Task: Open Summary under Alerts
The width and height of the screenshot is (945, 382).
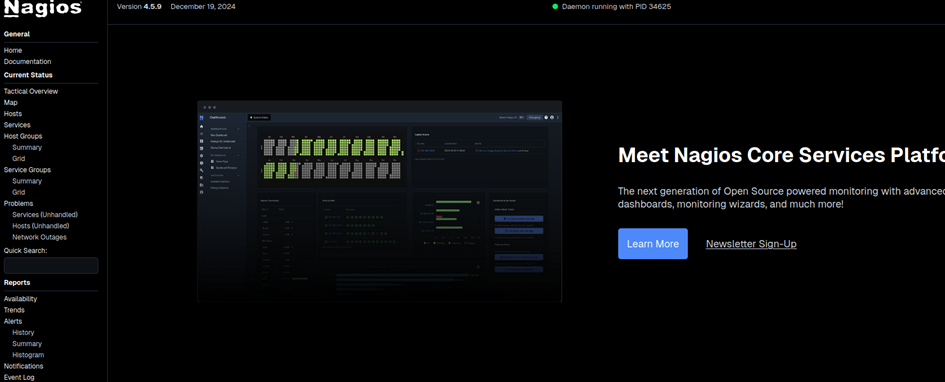Action: point(27,343)
